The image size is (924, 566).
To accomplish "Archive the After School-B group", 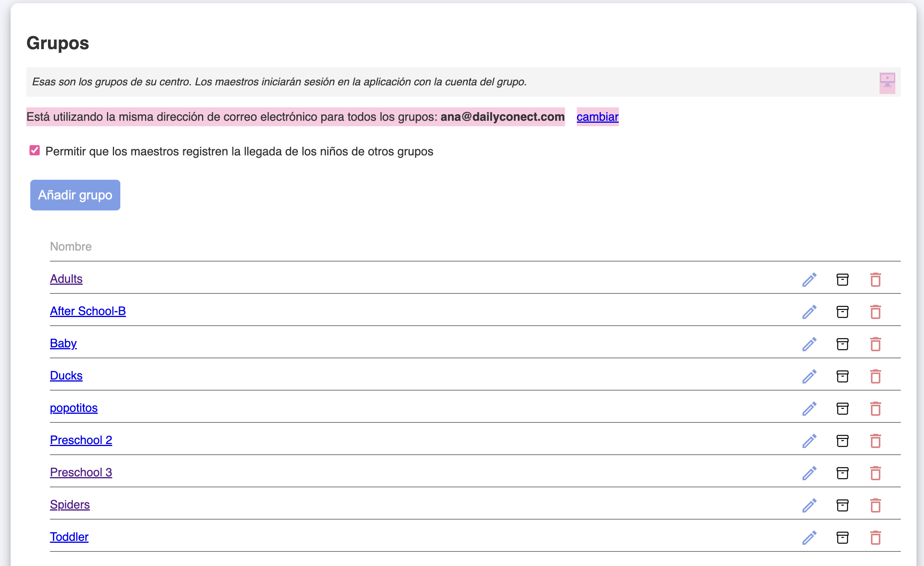I will 842,312.
